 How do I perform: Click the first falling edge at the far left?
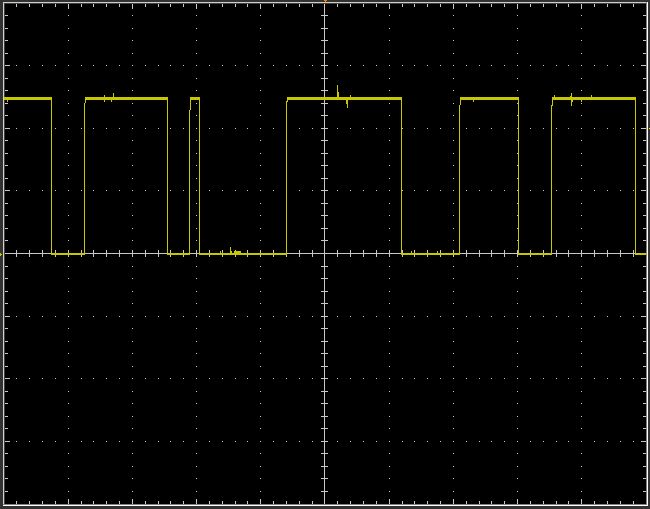coord(51,175)
